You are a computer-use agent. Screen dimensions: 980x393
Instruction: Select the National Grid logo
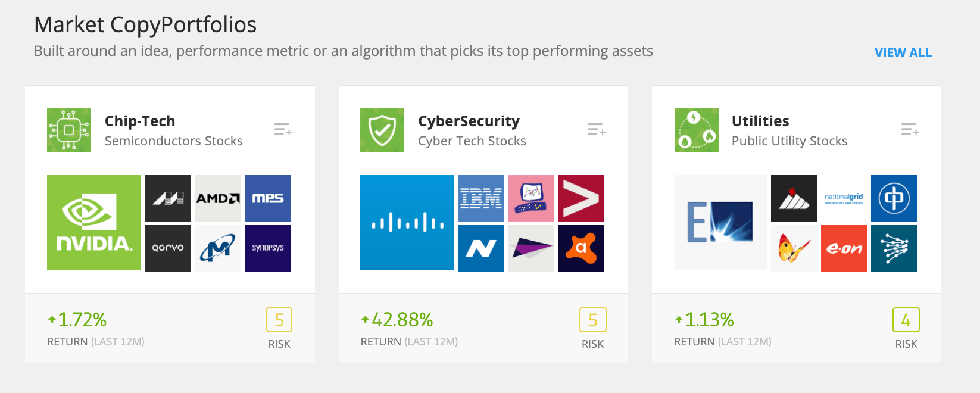point(844,198)
